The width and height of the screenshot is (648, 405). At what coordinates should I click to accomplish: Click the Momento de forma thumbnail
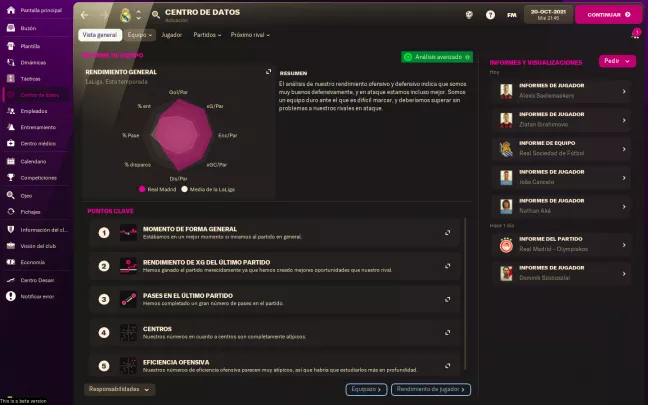(128, 233)
